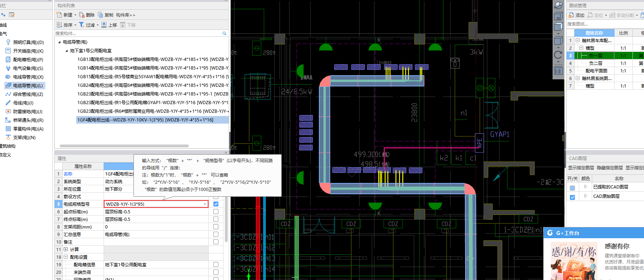This screenshot has width=644, height=280.
Task: Toggle checkbox for 汇总信息 row
Action: click(x=216, y=234)
